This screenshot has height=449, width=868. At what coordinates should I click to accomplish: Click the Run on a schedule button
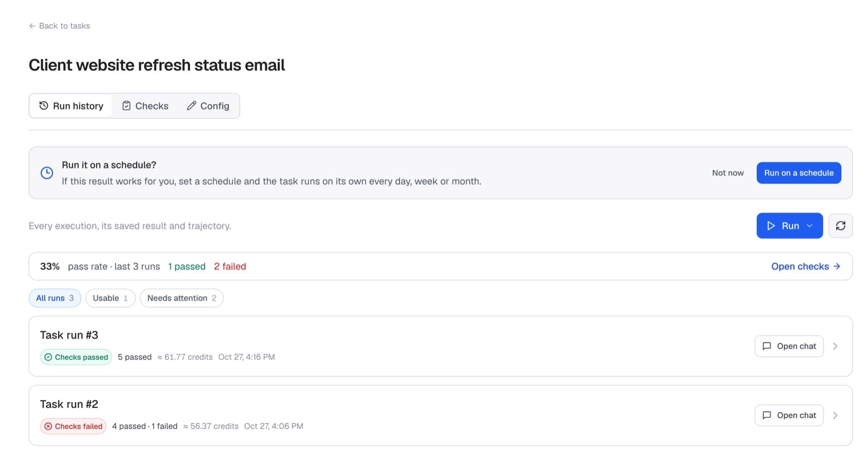(x=799, y=173)
